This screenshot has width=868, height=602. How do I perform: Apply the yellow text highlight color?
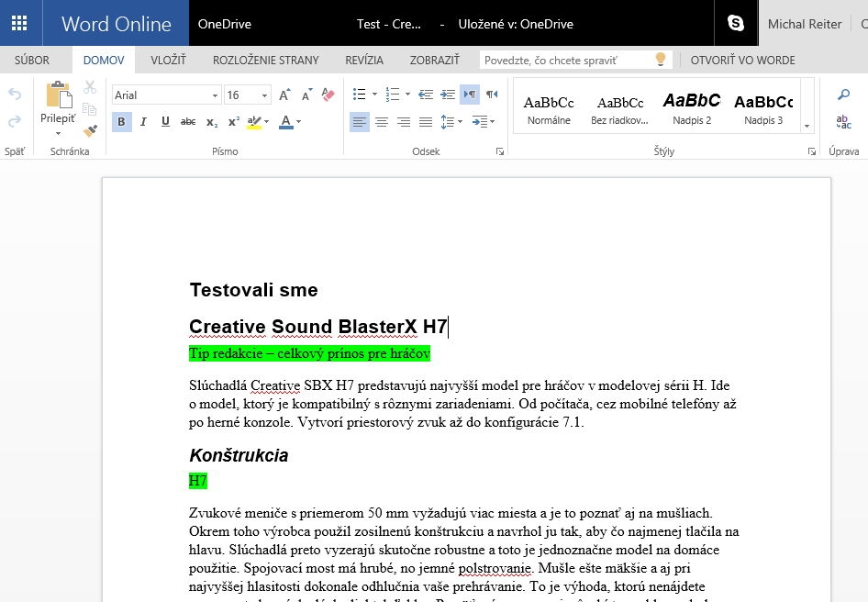254,122
